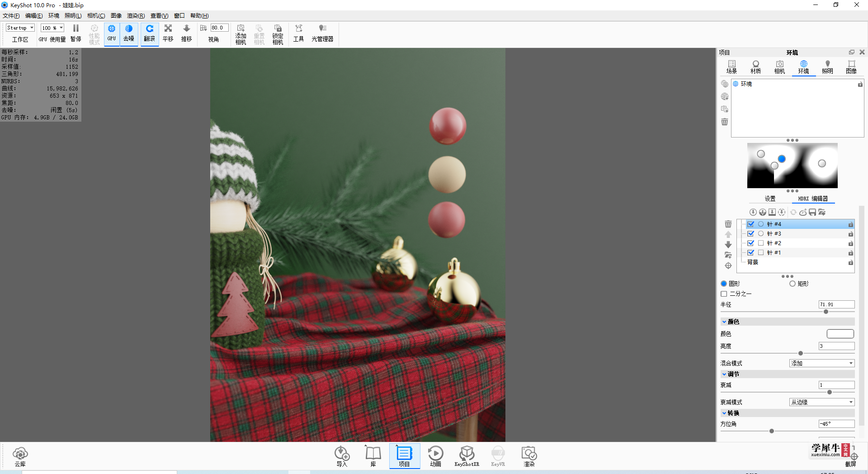Image resolution: width=868 pixels, height=474 pixels.
Task: Click the field of view 80.0 field
Action: pyautogui.click(x=220, y=28)
